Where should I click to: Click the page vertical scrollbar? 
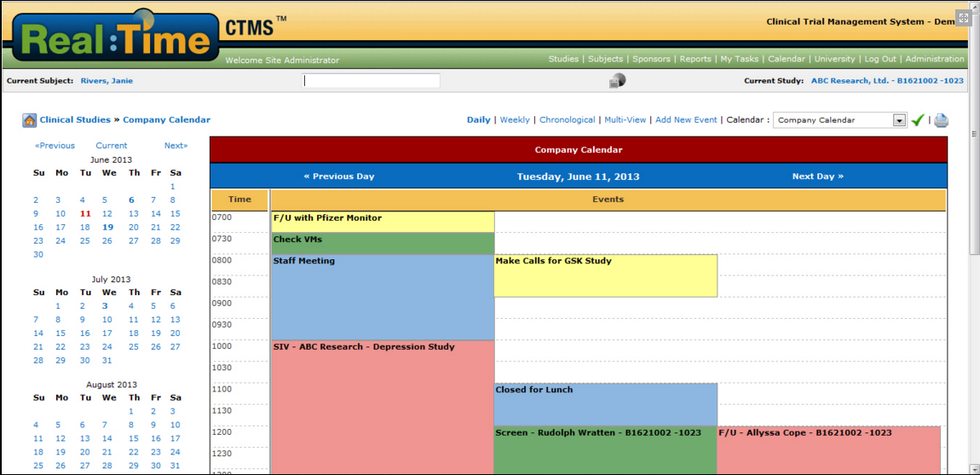click(x=974, y=135)
